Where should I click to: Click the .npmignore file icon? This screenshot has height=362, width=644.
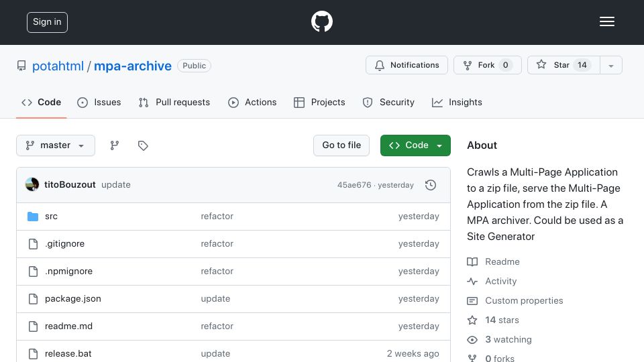34,271
